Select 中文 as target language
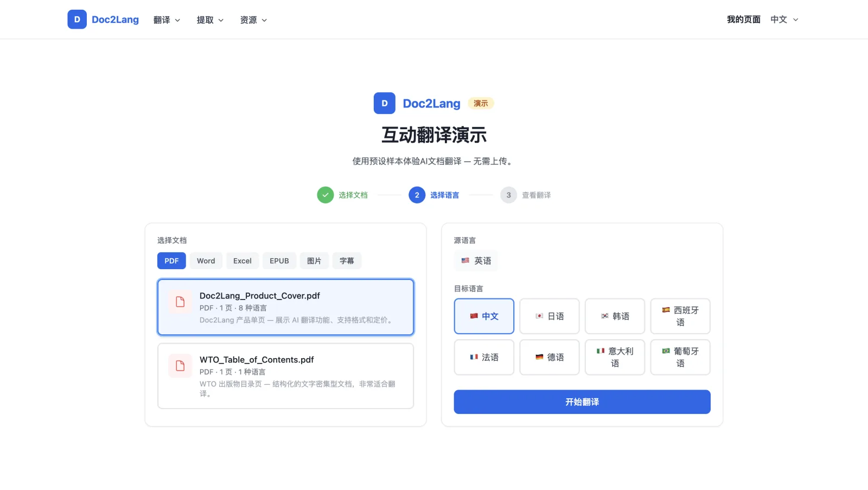The image size is (868, 490). click(x=484, y=316)
